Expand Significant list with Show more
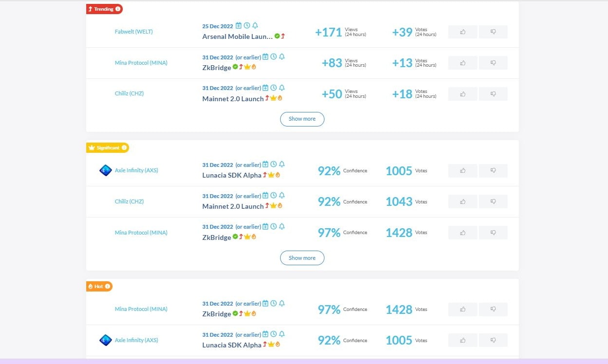608x364 pixels. (302, 258)
